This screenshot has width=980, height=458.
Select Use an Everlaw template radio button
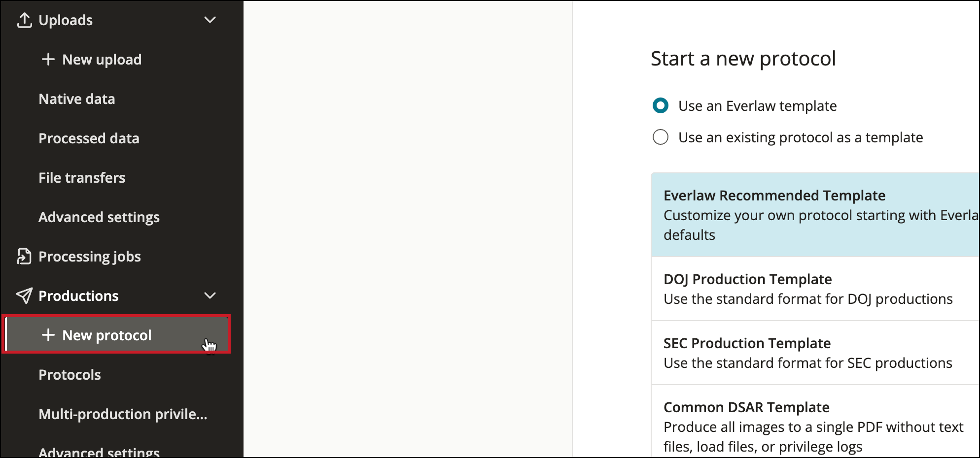pos(661,105)
